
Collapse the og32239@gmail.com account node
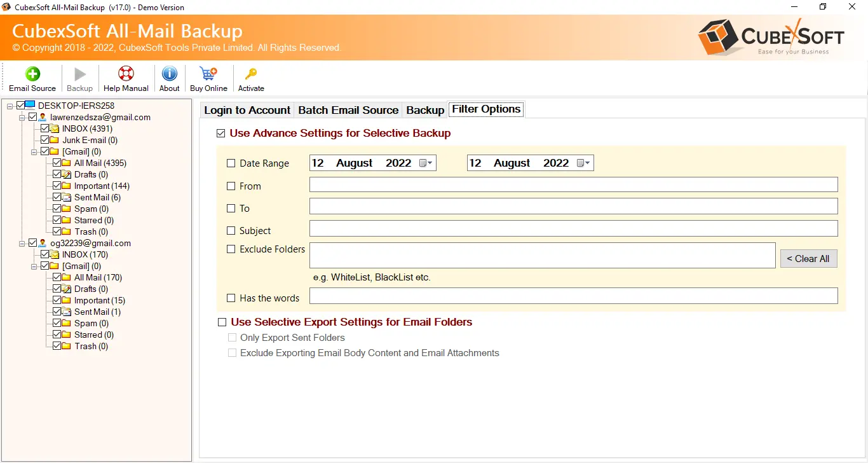[x=22, y=243]
